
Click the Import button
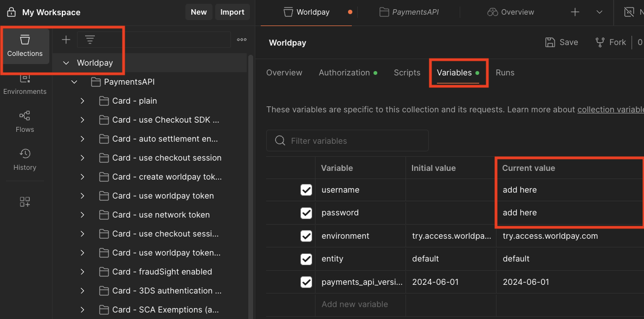232,12
